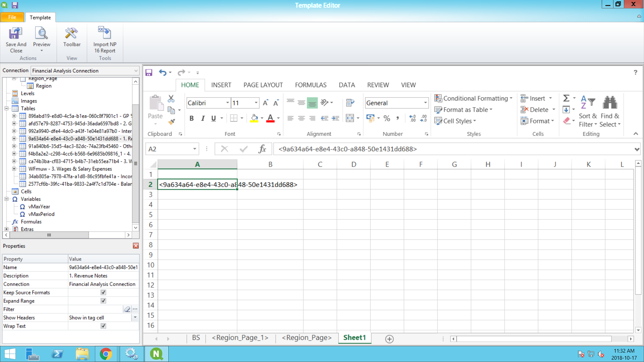Click Increase Decimal icon
The height and width of the screenshot is (362, 644).
(413, 118)
